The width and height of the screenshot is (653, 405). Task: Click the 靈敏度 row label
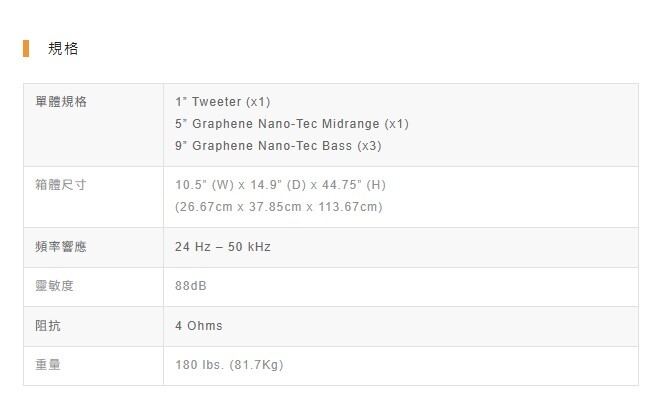click(54, 286)
